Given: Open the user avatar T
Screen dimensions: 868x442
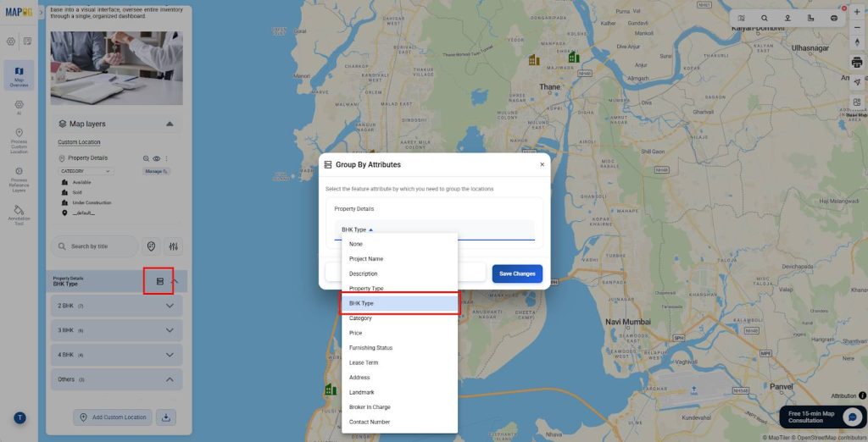Looking at the screenshot, I should click(19, 417).
